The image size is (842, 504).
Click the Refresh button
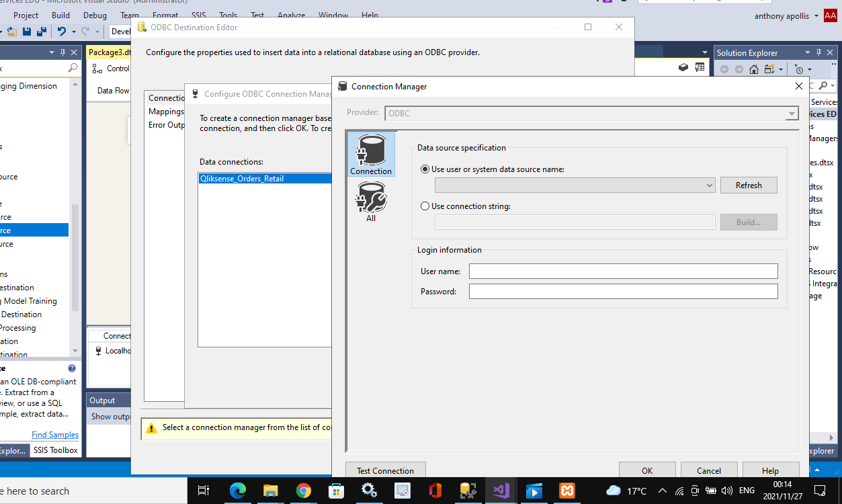pyautogui.click(x=749, y=185)
